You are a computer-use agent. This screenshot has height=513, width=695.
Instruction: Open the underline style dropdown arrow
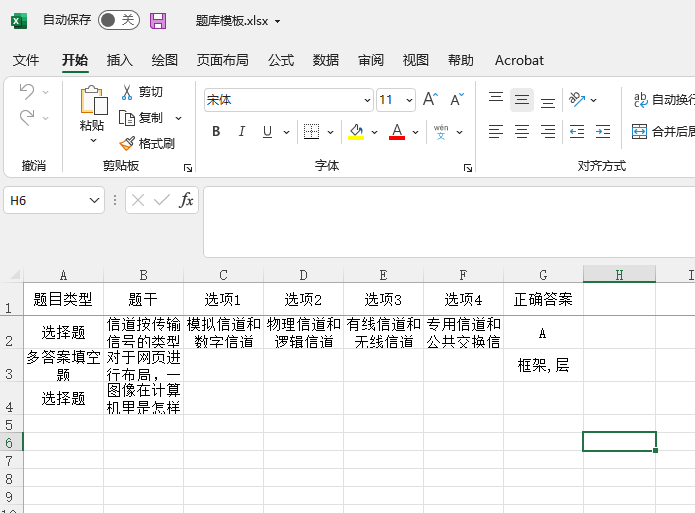[x=286, y=132]
